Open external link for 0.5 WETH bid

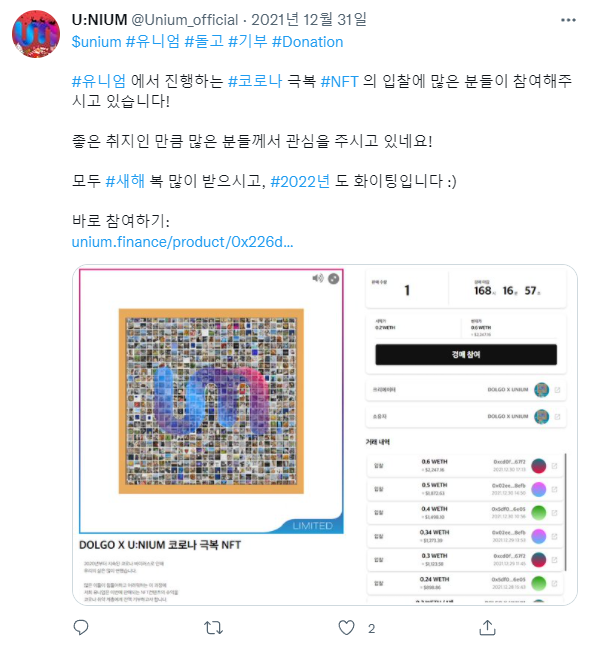point(554,489)
